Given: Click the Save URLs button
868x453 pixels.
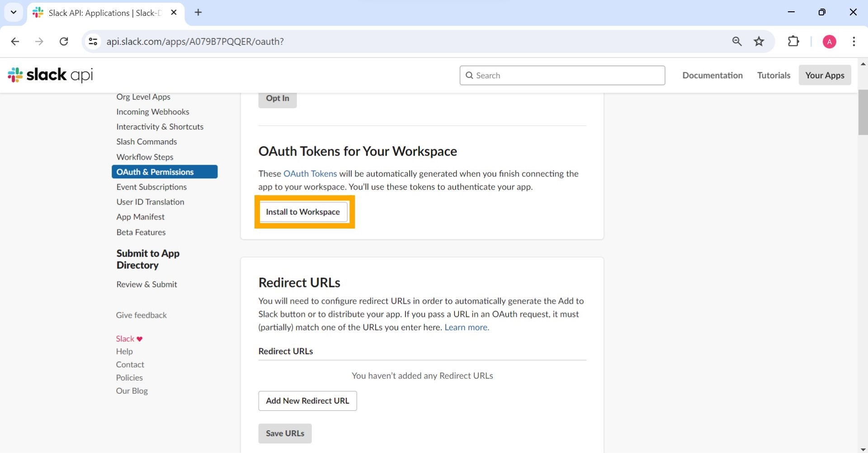Looking at the screenshot, I should coord(285,434).
